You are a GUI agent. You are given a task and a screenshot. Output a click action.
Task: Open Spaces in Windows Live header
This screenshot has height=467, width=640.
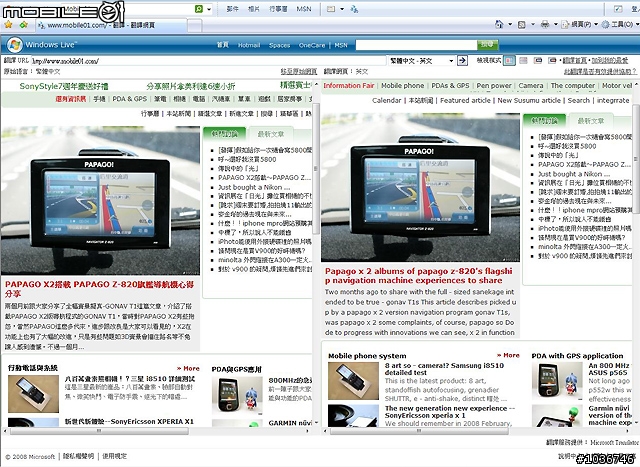pyautogui.click(x=280, y=45)
